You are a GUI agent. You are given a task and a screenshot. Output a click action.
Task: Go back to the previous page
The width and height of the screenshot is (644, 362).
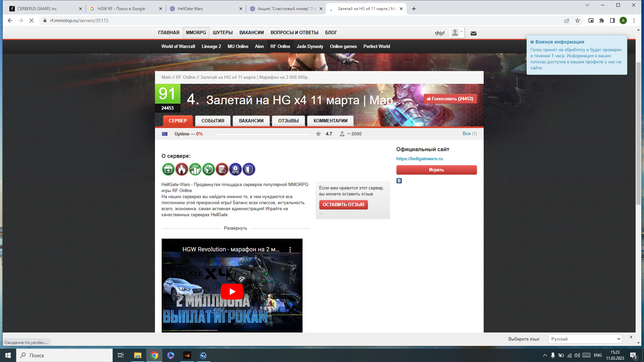click(10, 20)
